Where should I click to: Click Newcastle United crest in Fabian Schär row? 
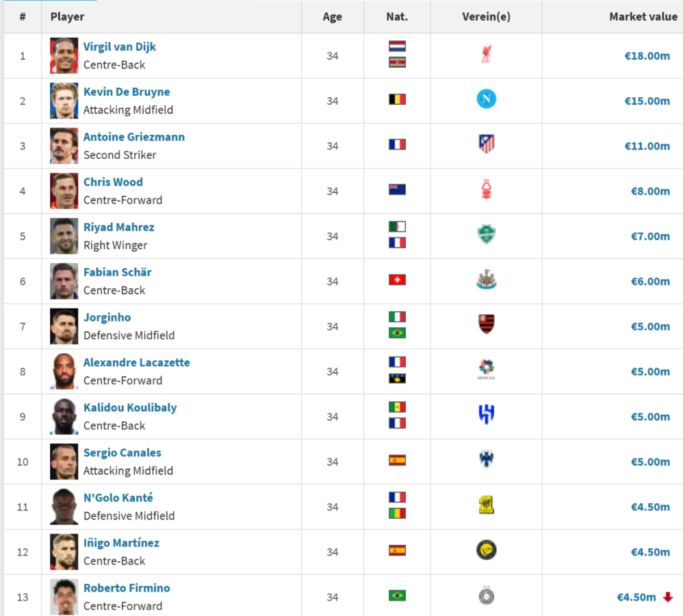486,280
